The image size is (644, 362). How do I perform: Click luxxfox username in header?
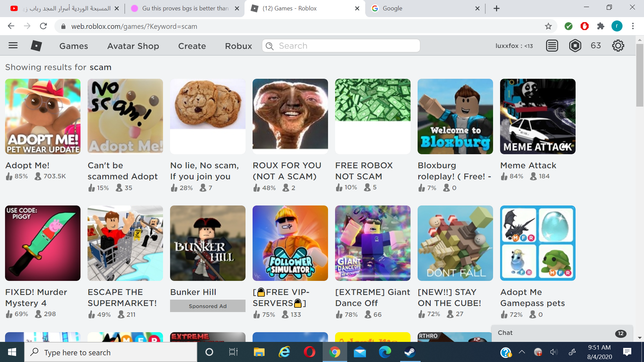click(514, 46)
